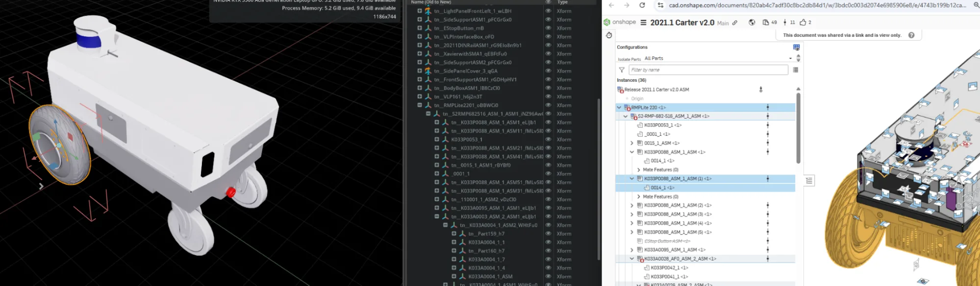Open the Onshape hamburger menu
Screen dimensions: 980x286
point(643,23)
